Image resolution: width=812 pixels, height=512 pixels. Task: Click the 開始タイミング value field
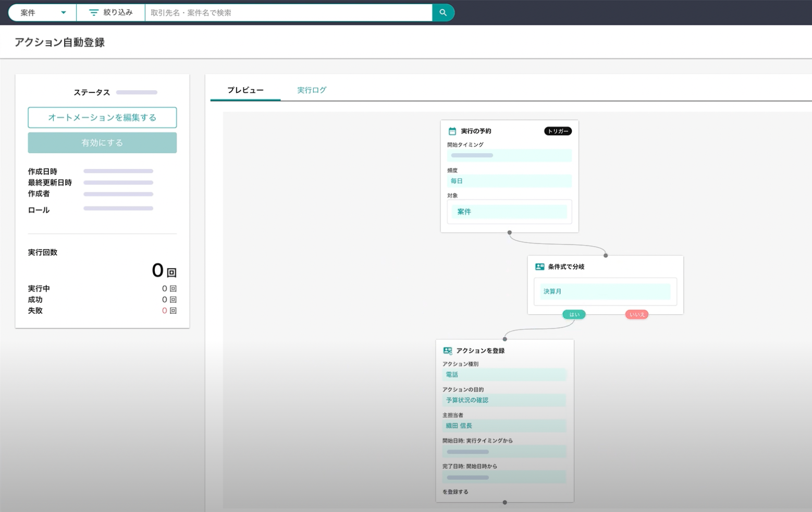[x=509, y=155]
